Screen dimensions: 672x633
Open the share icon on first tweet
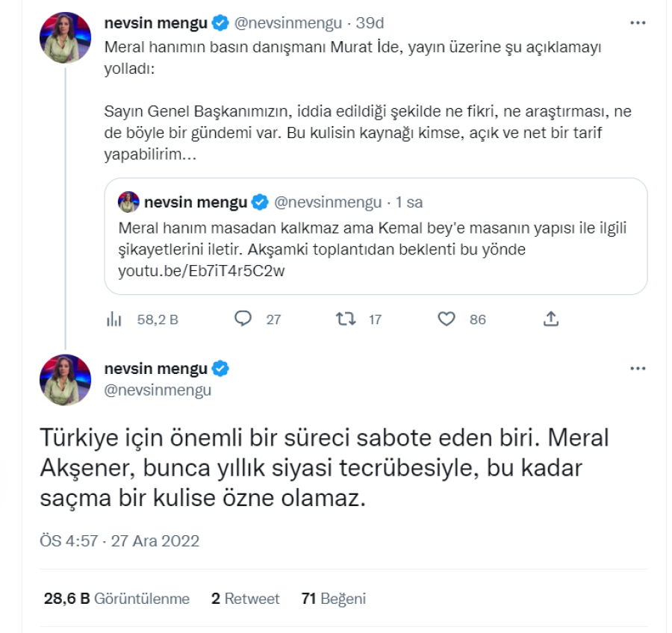click(x=550, y=319)
